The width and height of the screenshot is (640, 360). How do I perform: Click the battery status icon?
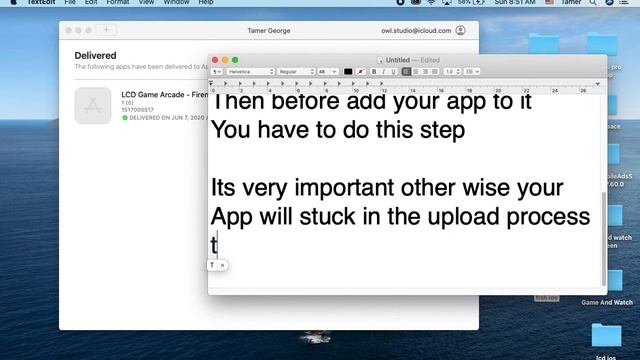coord(478,2)
